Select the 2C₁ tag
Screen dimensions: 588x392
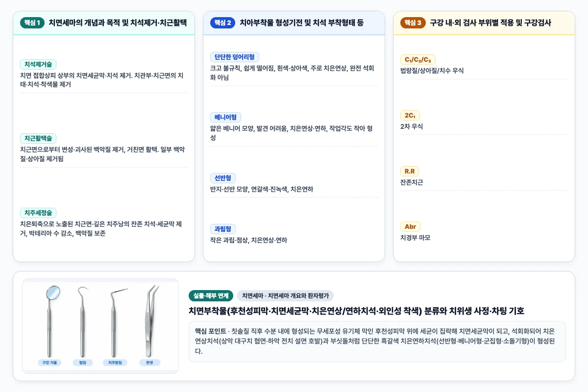pyautogui.click(x=410, y=115)
